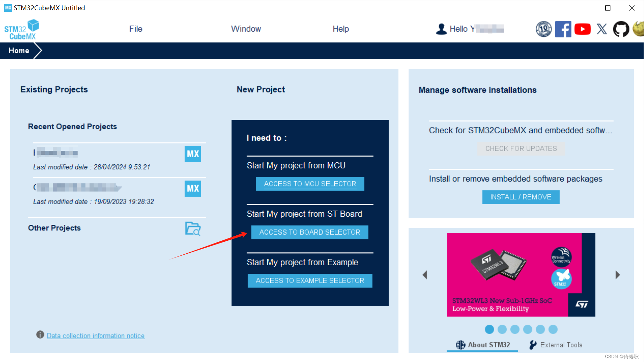This screenshot has width=644, height=362.
Task: Open first recent project MX icon dated 28/04/2024
Action: click(193, 154)
